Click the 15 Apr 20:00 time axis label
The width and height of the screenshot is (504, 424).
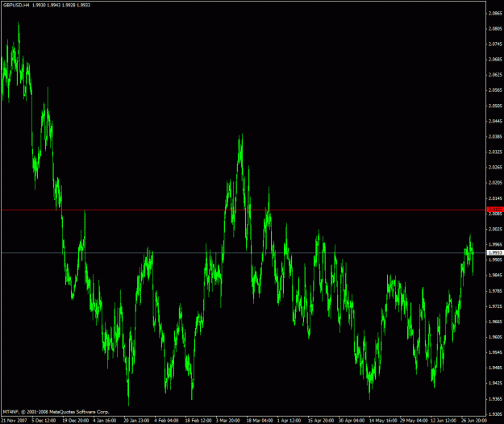[x=321, y=421]
